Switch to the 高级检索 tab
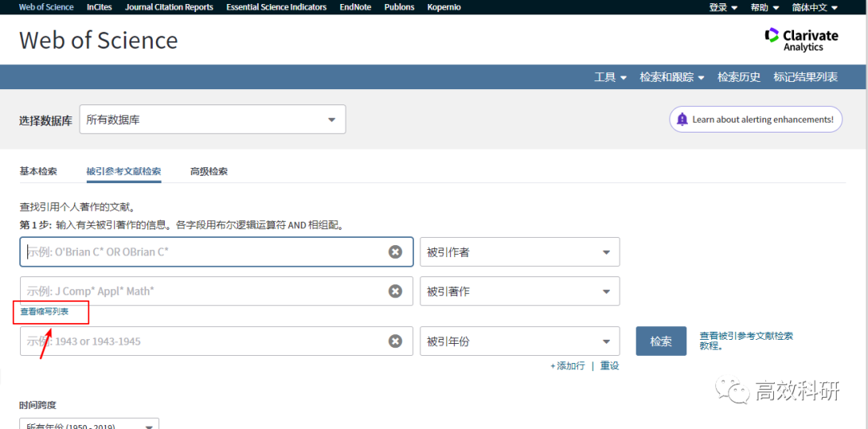 (209, 172)
